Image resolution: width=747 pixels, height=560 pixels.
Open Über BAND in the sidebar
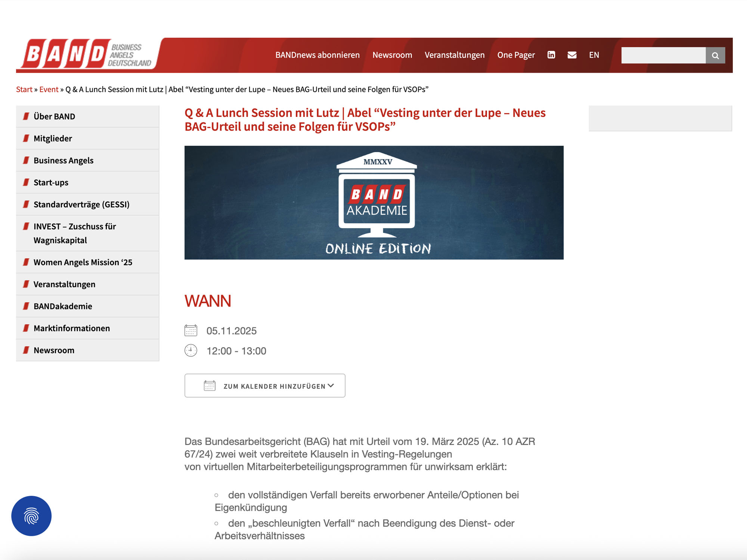point(87,116)
